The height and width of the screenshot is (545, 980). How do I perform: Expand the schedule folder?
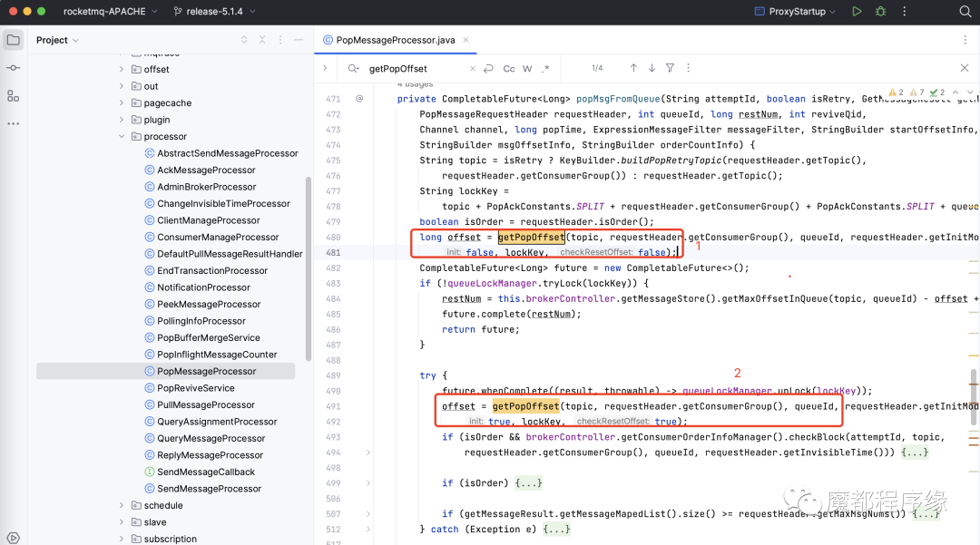tap(122, 505)
